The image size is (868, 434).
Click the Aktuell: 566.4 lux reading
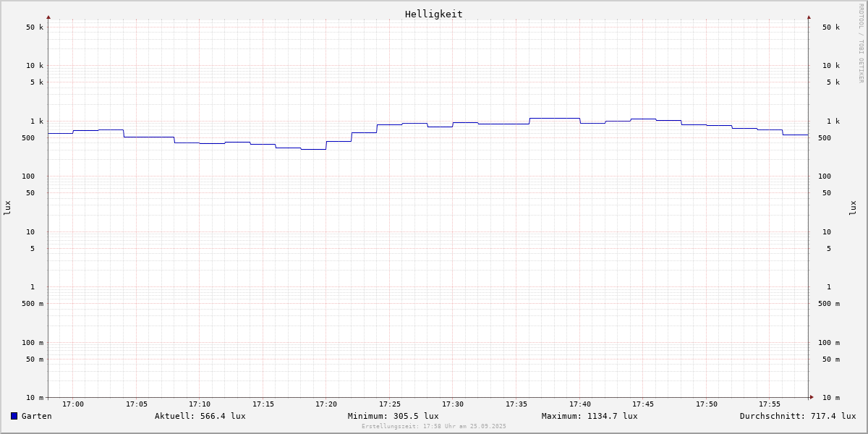click(x=200, y=416)
